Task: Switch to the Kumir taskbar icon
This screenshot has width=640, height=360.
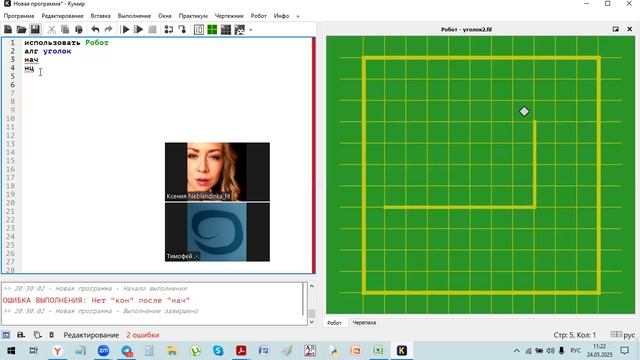Action: tap(402, 351)
